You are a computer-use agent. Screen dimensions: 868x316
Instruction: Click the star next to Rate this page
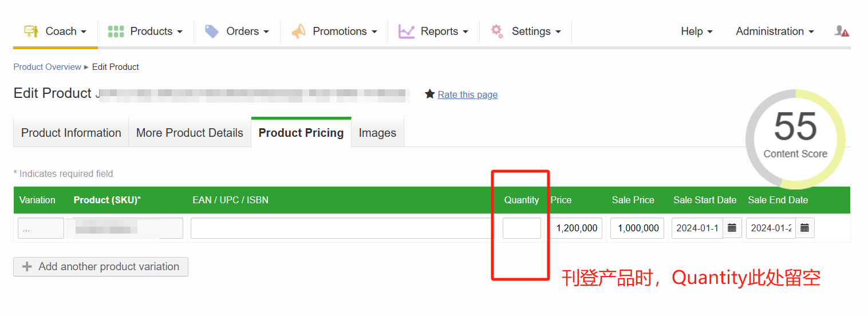click(x=429, y=94)
